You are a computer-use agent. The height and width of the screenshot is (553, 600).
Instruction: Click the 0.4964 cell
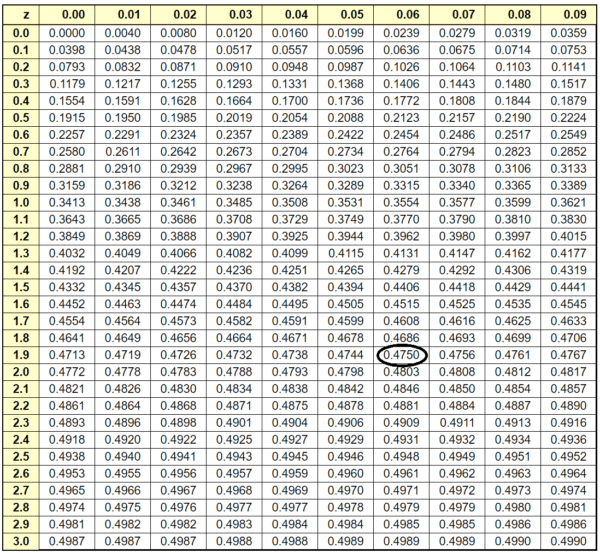pos(569,474)
